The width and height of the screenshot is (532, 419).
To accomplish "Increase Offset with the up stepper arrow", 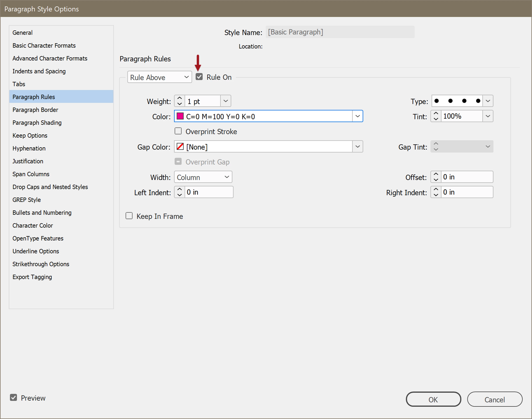I will coord(436,174).
